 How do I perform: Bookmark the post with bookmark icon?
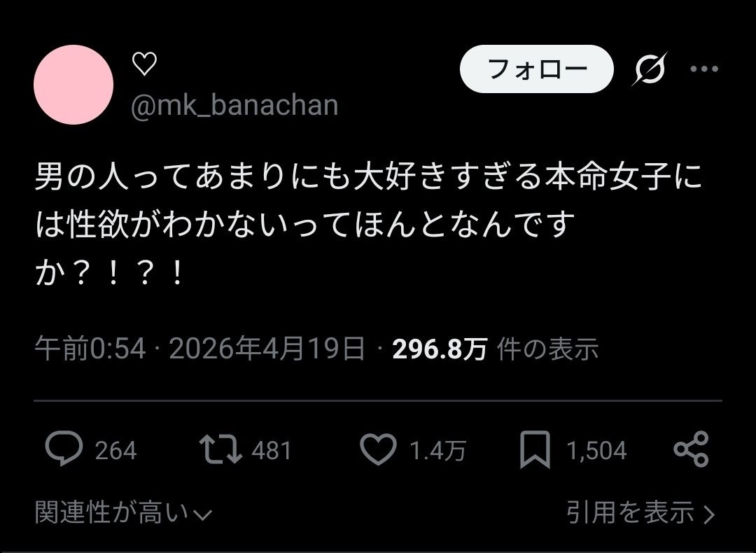click(535, 450)
